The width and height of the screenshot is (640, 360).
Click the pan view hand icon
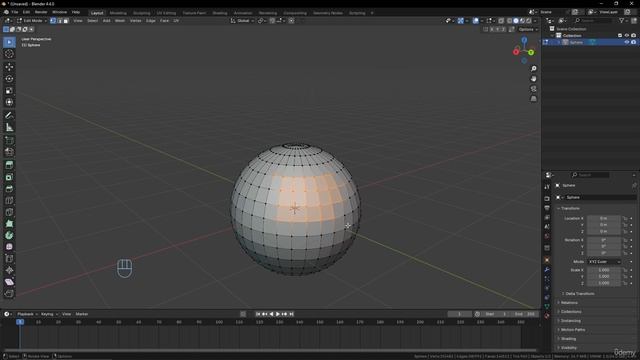(x=533, y=79)
